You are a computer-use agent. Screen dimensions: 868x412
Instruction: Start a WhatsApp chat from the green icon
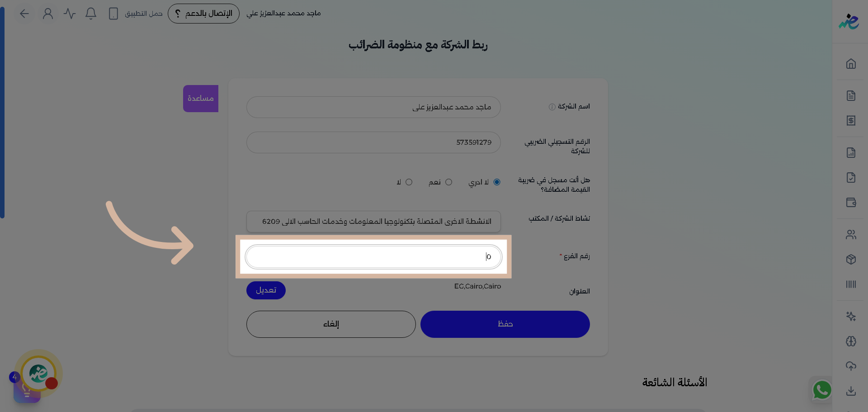click(x=822, y=390)
